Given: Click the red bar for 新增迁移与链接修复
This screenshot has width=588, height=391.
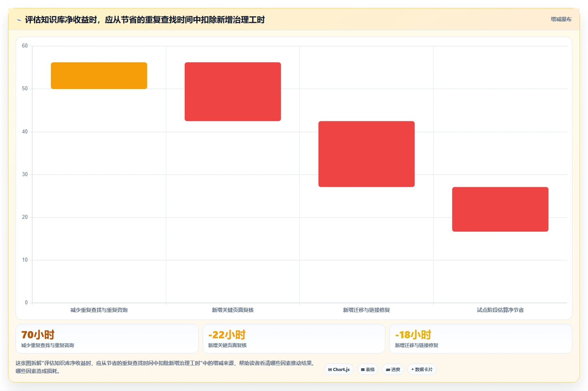Looking at the screenshot, I should point(367,154).
